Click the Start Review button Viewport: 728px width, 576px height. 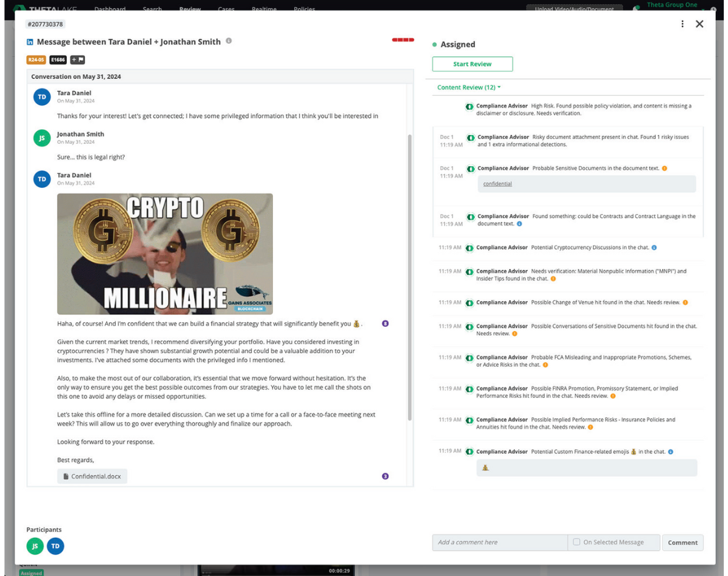(x=473, y=64)
